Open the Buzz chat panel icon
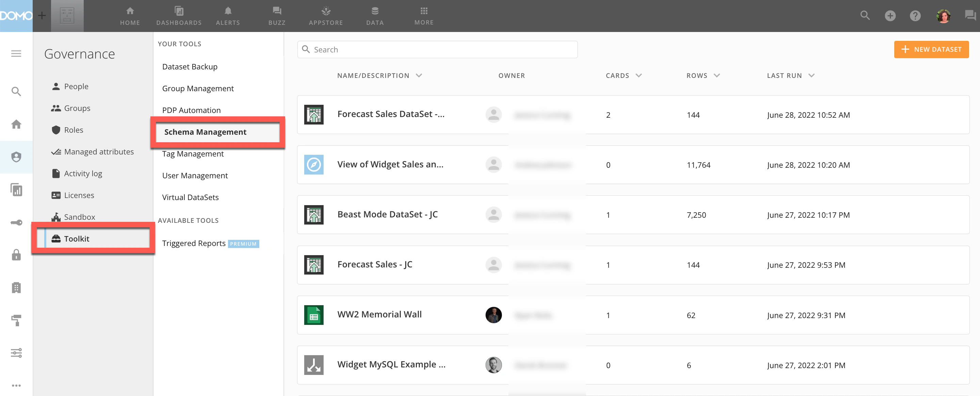 click(x=970, y=16)
